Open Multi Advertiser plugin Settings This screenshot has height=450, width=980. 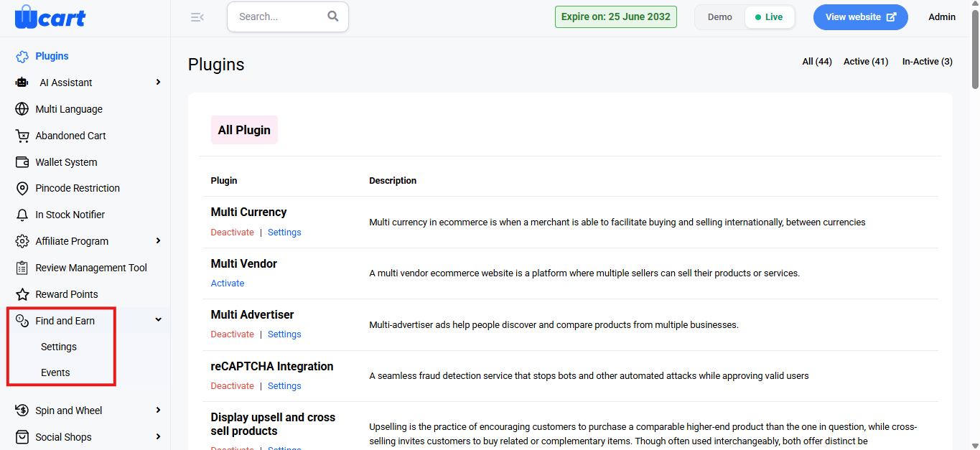point(284,334)
